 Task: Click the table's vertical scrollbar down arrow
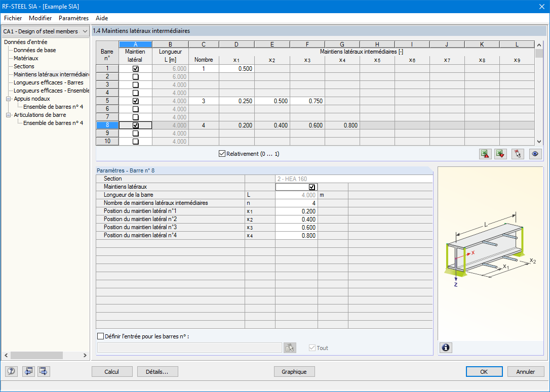point(539,142)
